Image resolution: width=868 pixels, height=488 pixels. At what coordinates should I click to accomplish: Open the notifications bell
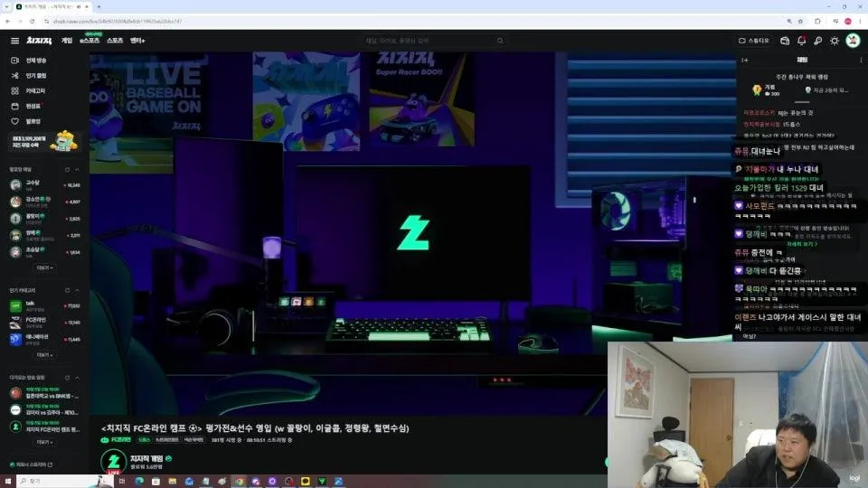pyautogui.click(x=801, y=41)
